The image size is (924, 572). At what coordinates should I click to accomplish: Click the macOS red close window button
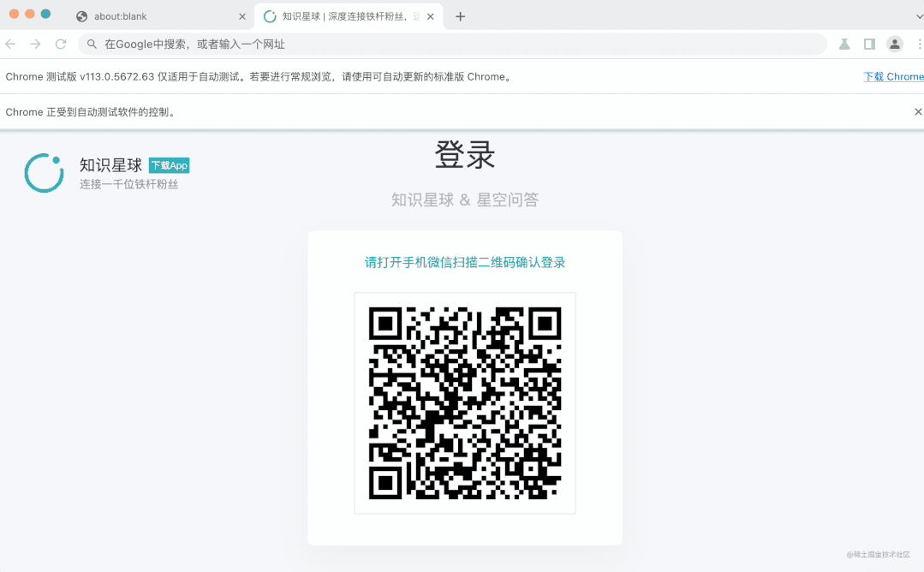[15, 14]
